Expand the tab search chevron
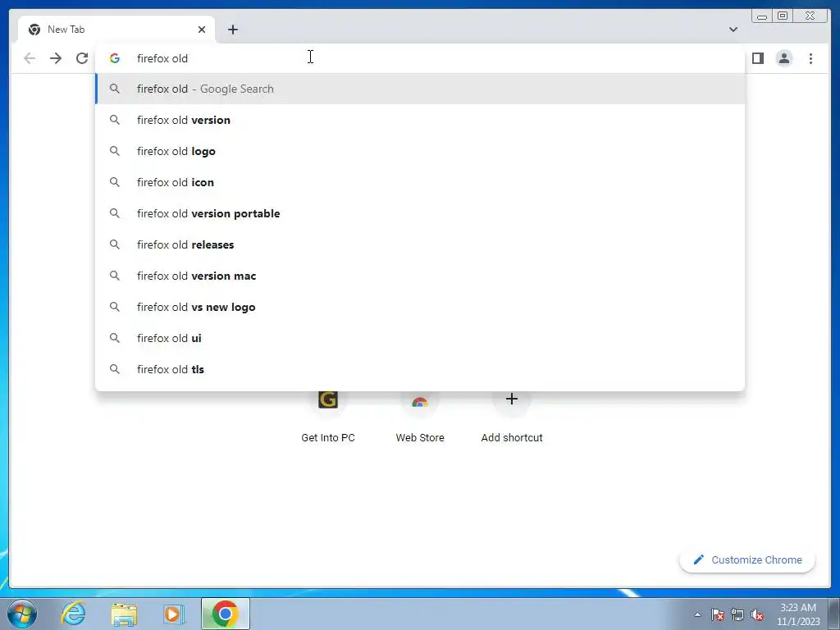 733,30
